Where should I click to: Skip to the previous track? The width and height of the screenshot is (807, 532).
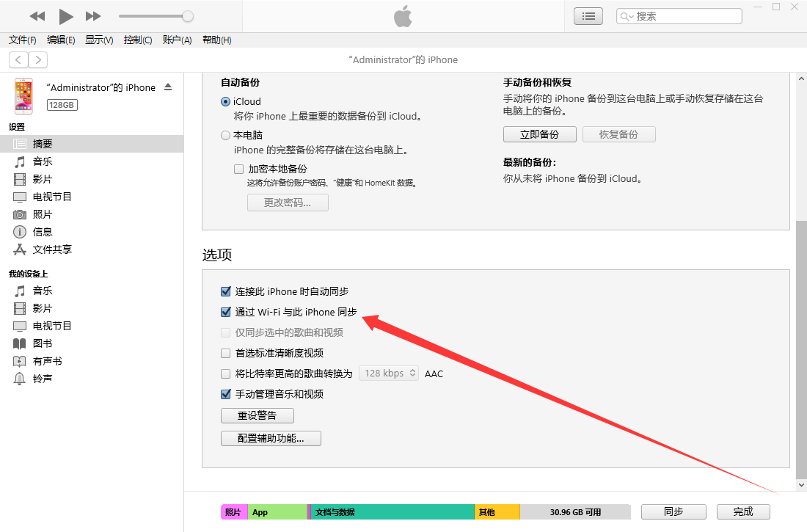pos(37,16)
